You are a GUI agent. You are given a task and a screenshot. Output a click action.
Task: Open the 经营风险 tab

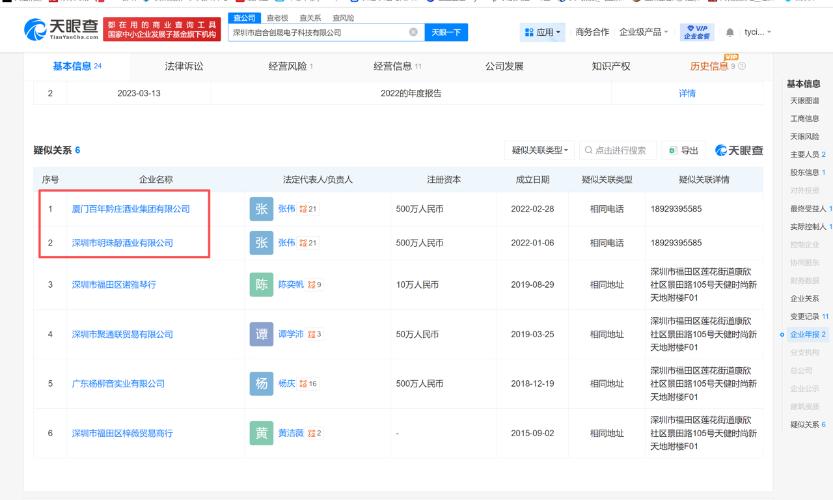(290, 66)
